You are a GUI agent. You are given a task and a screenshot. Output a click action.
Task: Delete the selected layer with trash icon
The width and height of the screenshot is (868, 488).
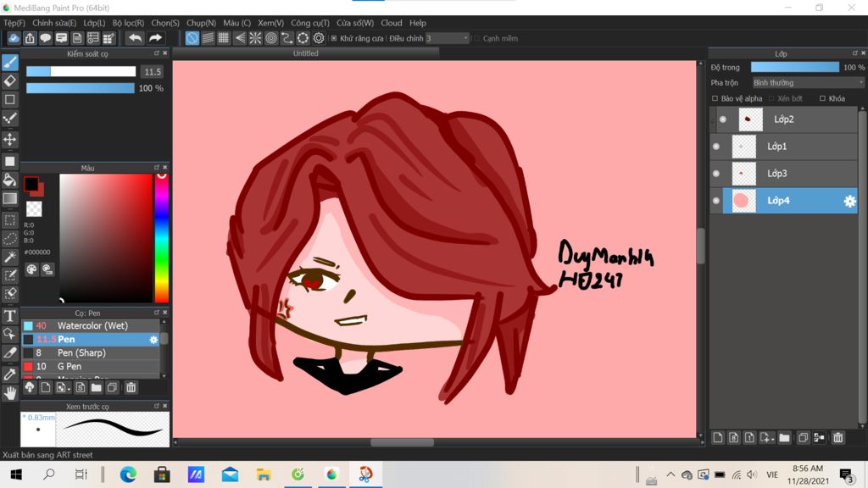tap(838, 438)
